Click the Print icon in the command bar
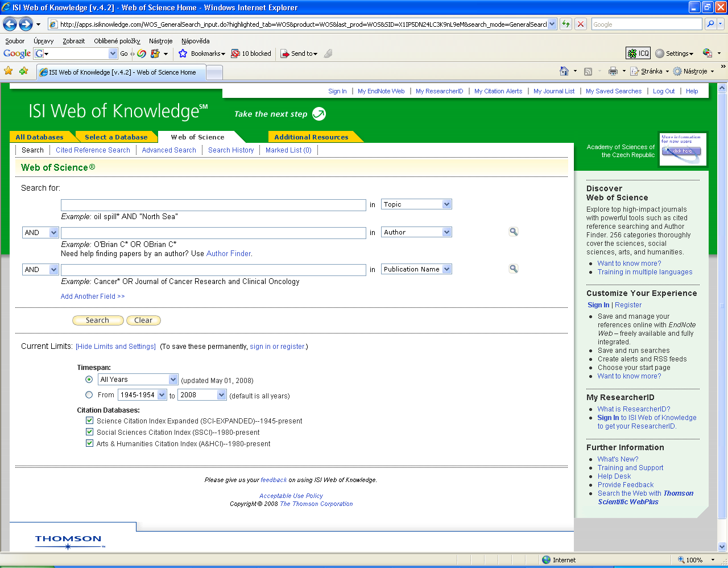 pos(613,71)
